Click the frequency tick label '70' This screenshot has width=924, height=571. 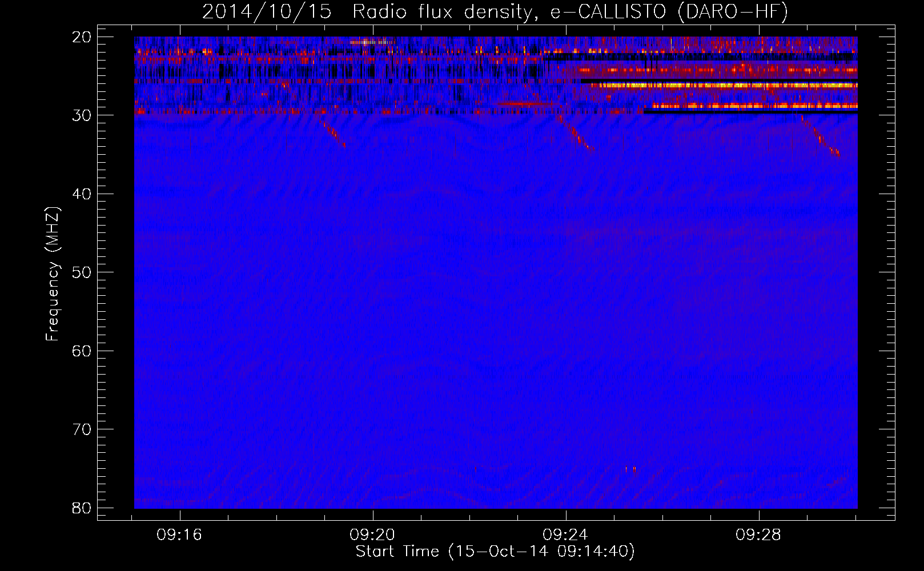point(82,429)
